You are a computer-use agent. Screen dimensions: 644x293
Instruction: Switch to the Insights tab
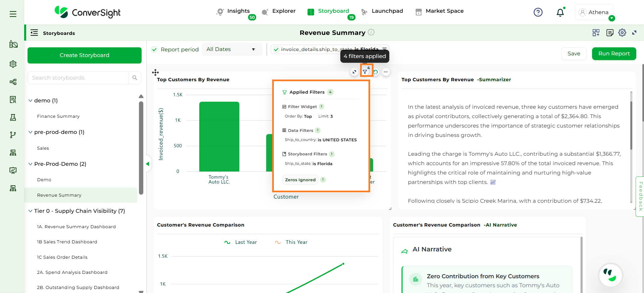(x=238, y=11)
